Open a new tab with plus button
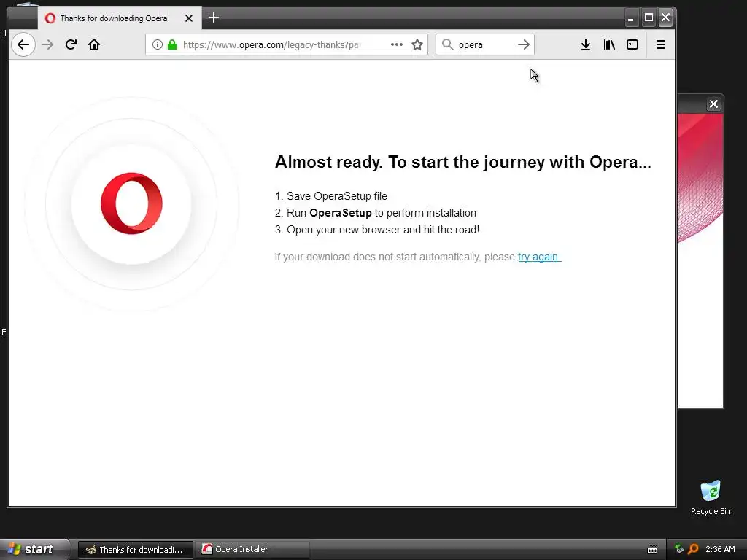The height and width of the screenshot is (560, 747). click(x=214, y=18)
